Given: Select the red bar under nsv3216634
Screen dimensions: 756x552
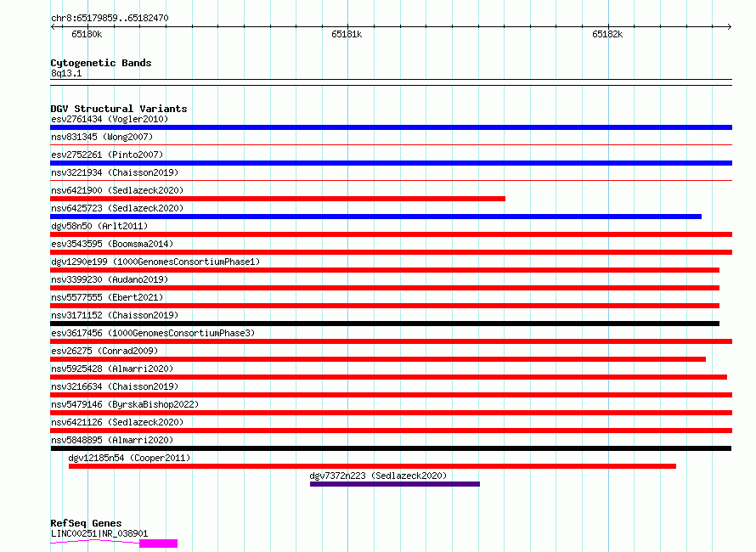Looking at the screenshot, I should click(391, 395).
